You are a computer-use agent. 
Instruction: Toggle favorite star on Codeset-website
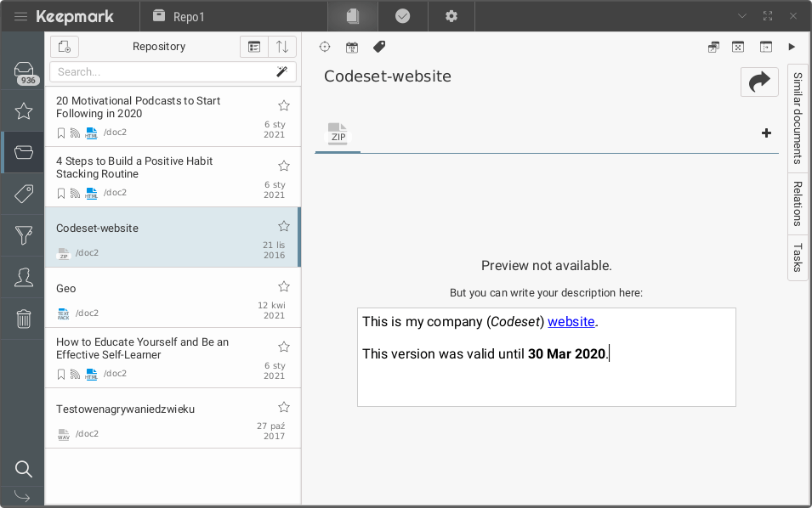point(284,226)
